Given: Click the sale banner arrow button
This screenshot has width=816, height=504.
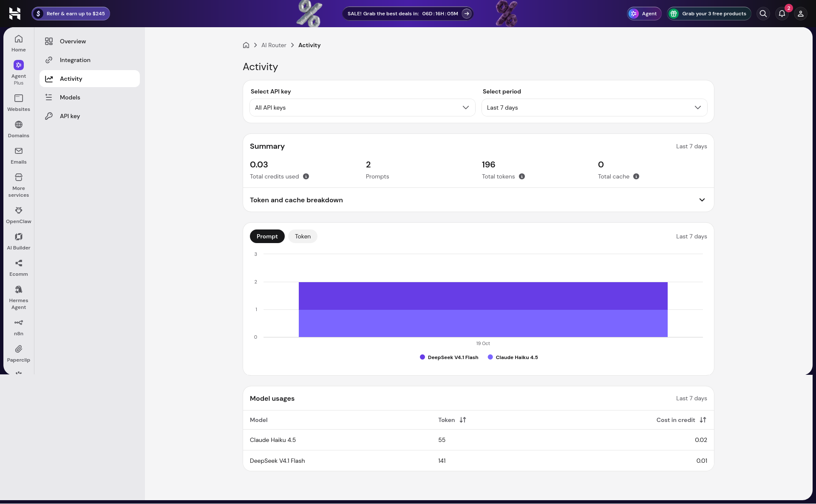Looking at the screenshot, I should point(467,14).
